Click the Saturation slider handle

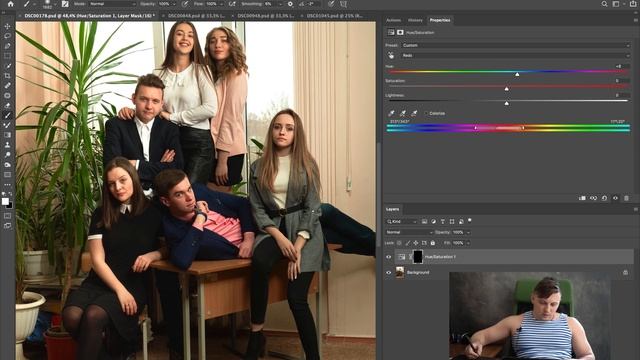507,89
